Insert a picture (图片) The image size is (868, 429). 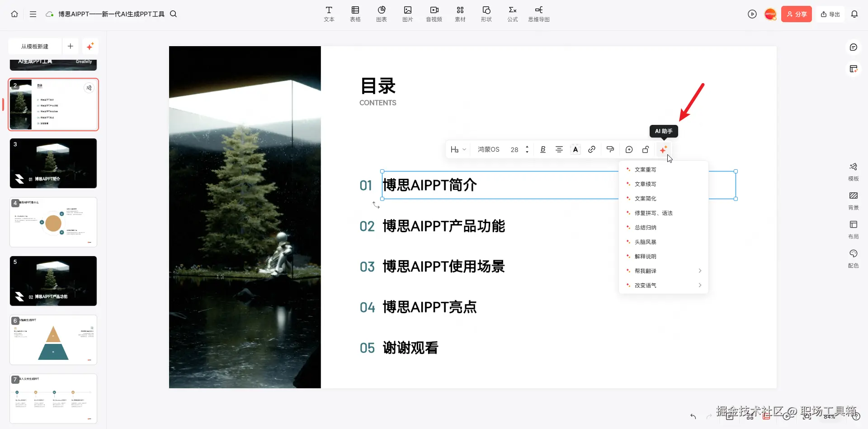pos(408,14)
